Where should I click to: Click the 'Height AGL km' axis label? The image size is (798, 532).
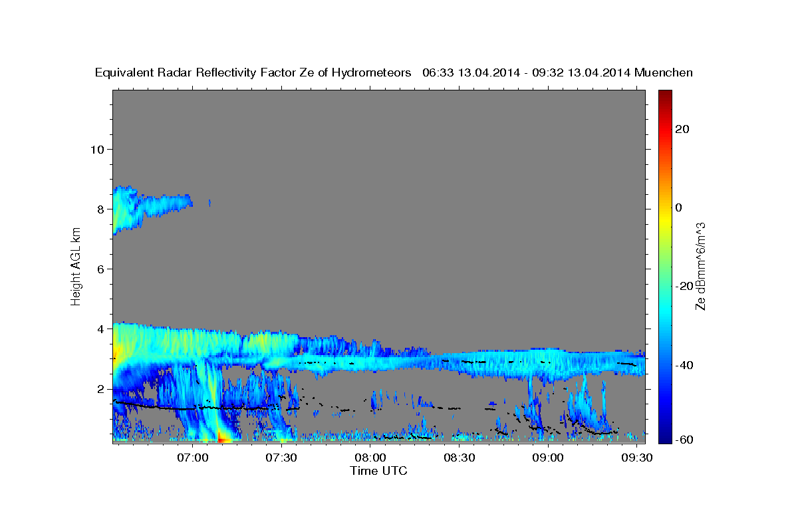76,266
